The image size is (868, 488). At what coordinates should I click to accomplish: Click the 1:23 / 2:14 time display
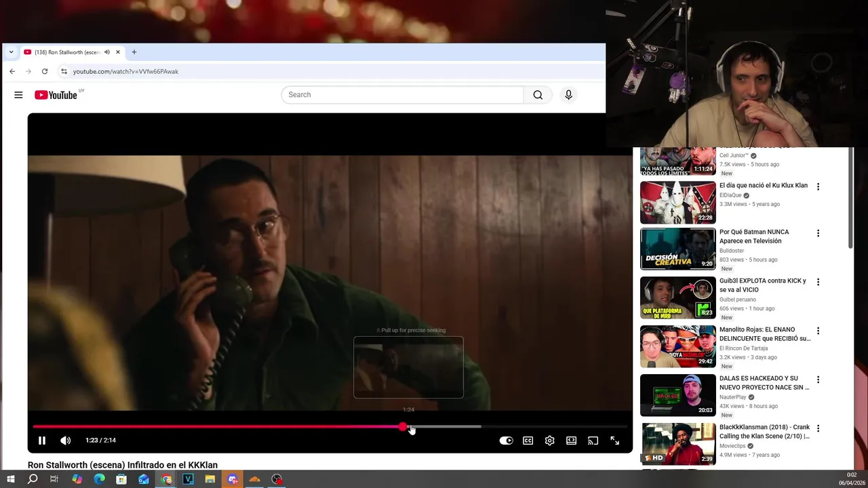[100, 441]
